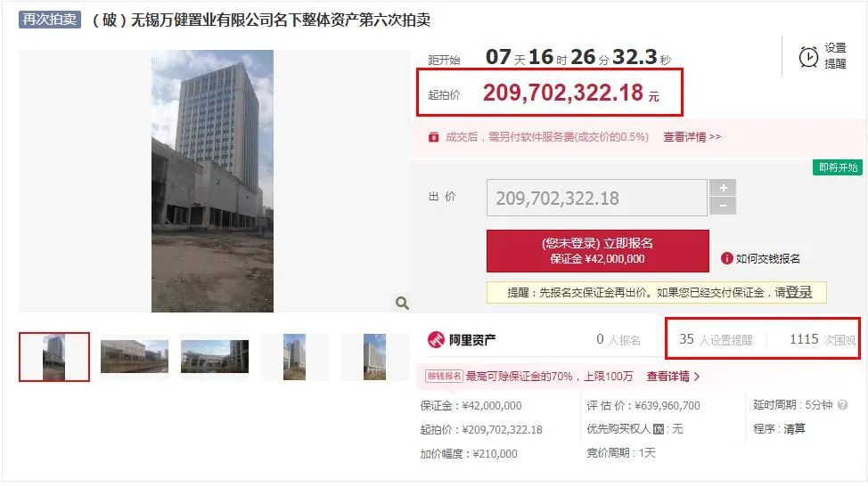Select the second wide building thumbnail
This screenshot has width=868, height=487.
(x=135, y=356)
